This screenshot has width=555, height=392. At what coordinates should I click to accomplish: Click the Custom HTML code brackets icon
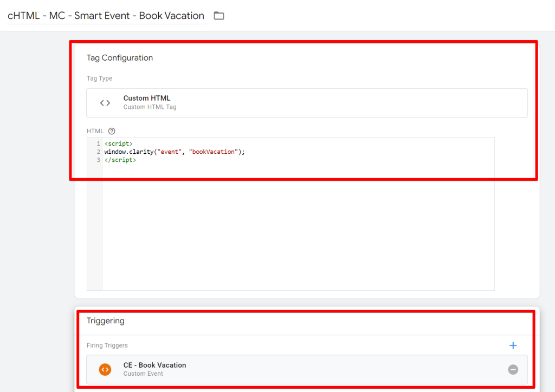coord(105,103)
